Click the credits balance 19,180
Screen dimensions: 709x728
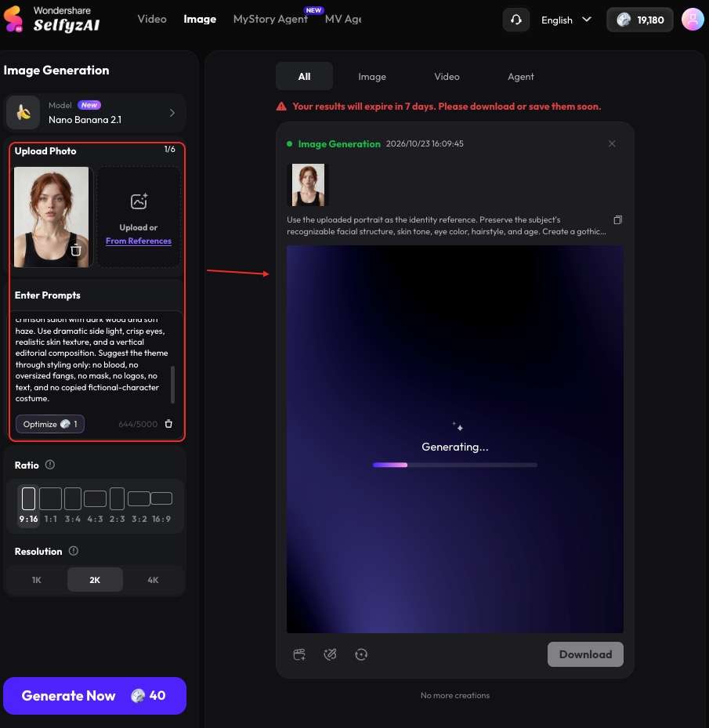[640, 20]
